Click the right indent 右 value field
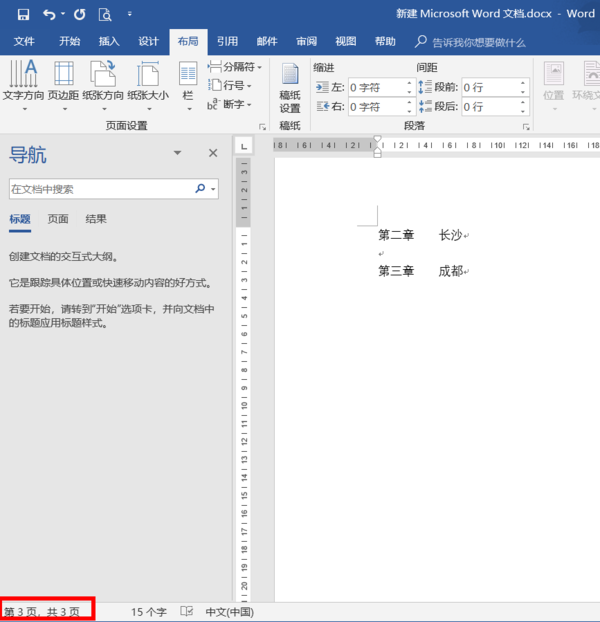The height and width of the screenshot is (622, 600). tap(377, 107)
